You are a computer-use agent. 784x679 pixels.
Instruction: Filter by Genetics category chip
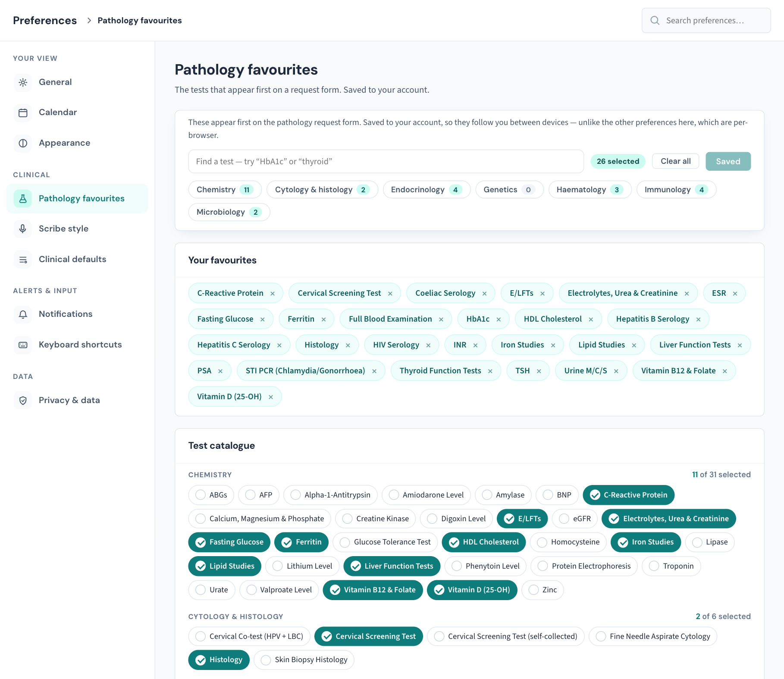509,190
